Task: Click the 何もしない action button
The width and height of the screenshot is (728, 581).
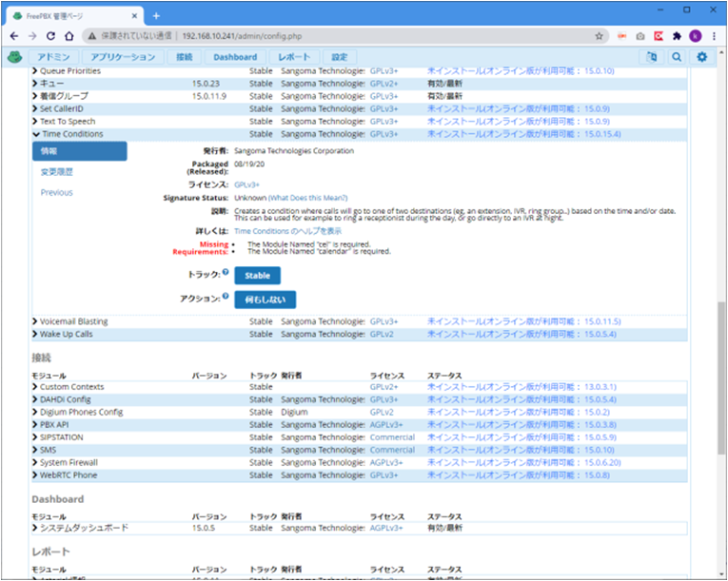Action: click(x=266, y=300)
